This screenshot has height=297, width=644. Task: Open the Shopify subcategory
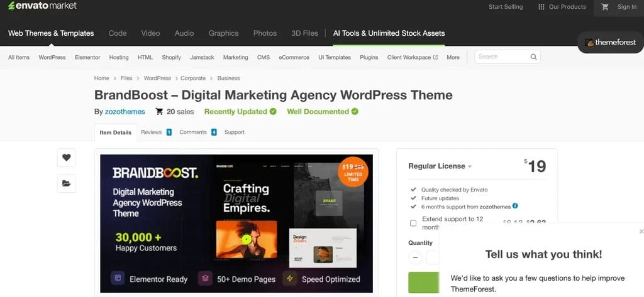point(171,57)
